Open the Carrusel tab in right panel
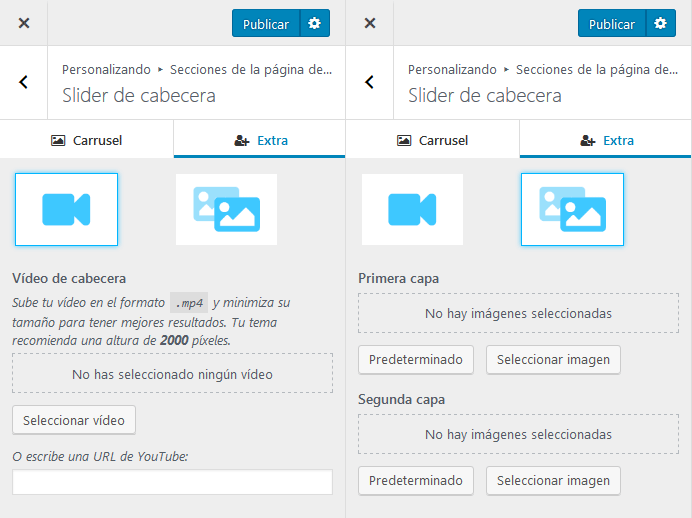692x518 pixels. click(433, 140)
